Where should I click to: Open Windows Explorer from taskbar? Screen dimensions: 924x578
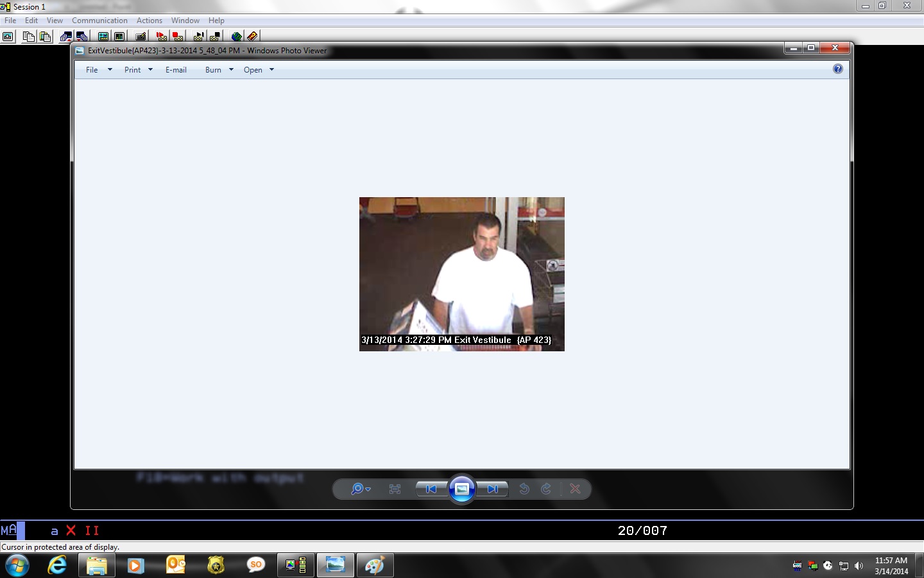tap(96, 565)
